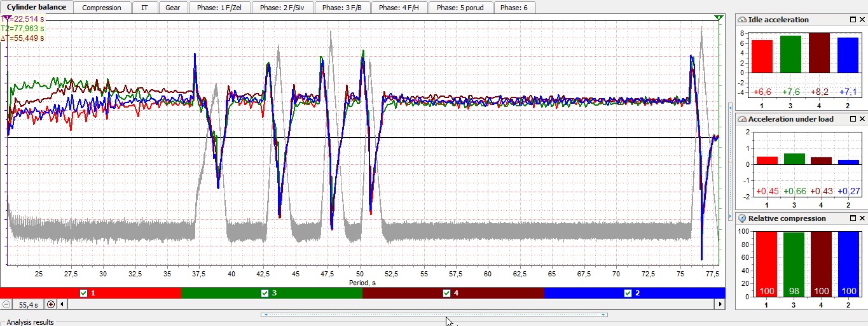Toggle cylinder 3 trace checkbox
Viewport: 868px width, 326px height.
point(265,293)
